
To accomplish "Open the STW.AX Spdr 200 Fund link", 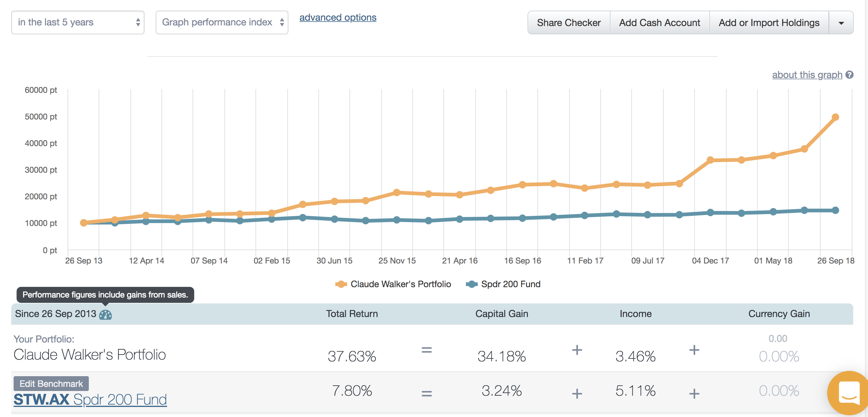I will pos(90,400).
